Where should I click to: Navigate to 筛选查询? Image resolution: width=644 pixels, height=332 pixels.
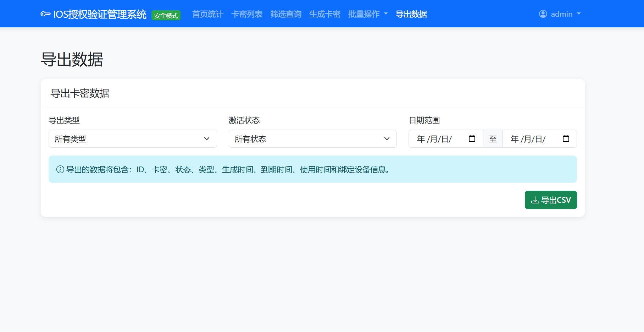pos(286,14)
